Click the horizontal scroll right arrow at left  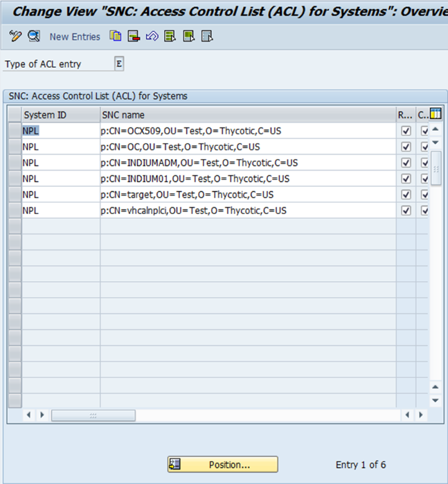(42, 415)
